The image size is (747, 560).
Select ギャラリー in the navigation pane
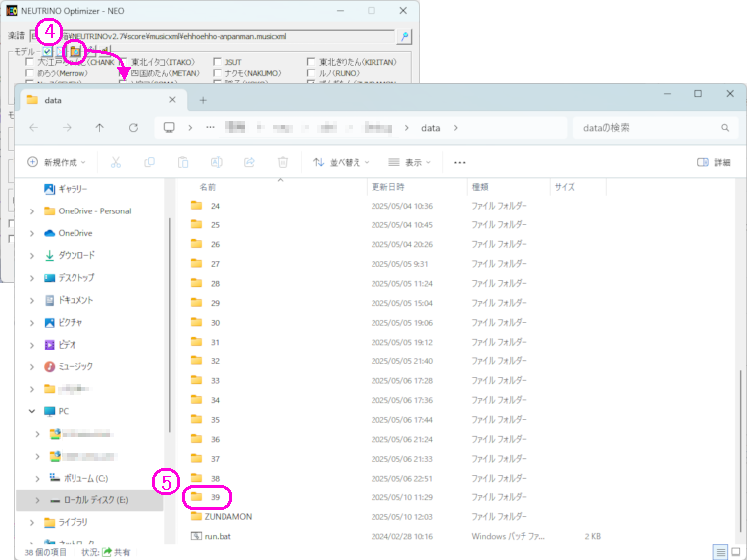coord(73,189)
